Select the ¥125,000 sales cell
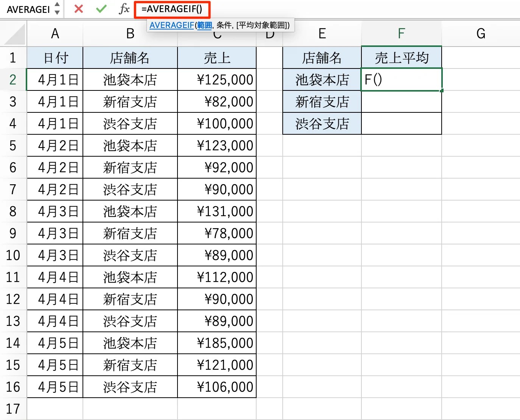Image resolution: width=520 pixels, height=420 pixels. tap(217, 80)
